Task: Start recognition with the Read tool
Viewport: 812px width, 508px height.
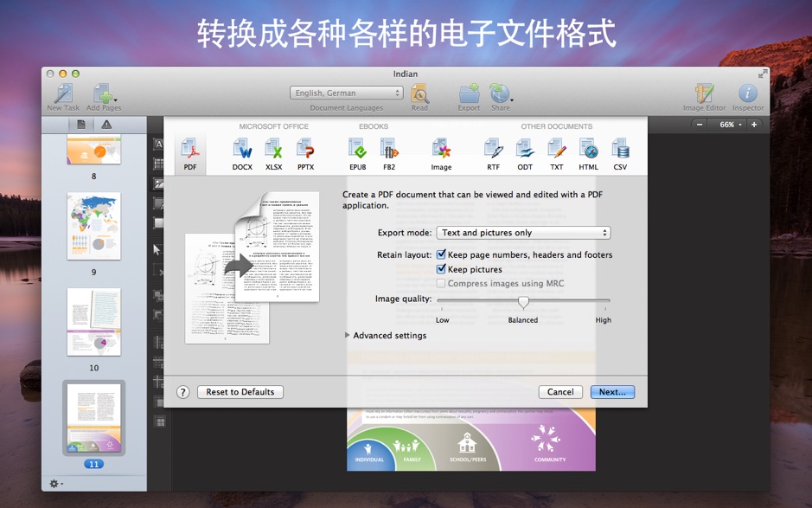Action: (x=420, y=95)
